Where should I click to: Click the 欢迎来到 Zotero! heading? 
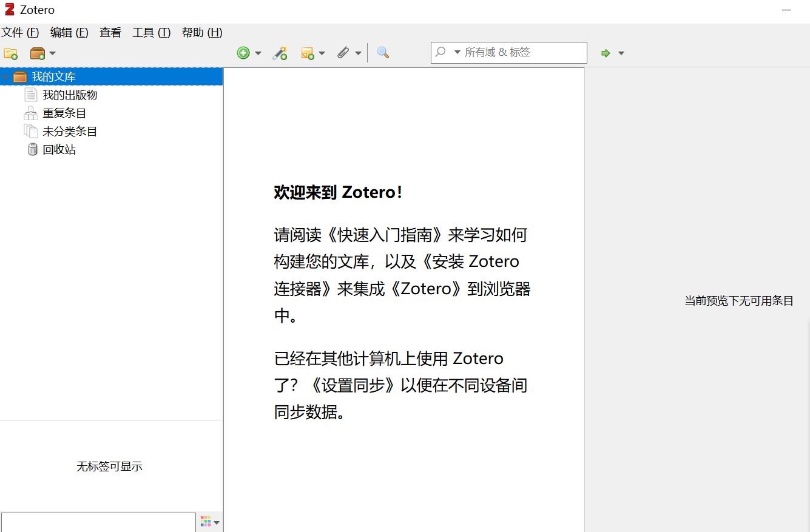click(x=338, y=192)
